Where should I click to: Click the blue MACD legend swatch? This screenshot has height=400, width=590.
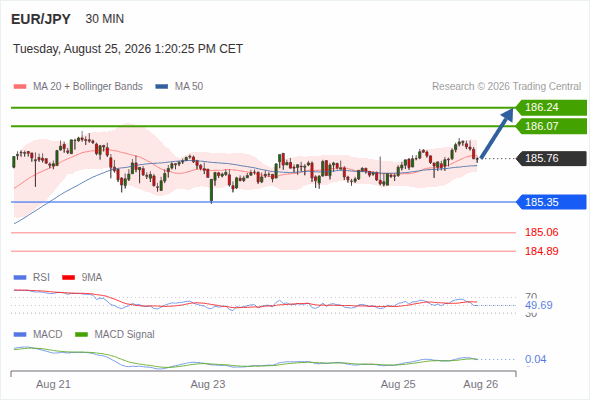tap(20, 335)
